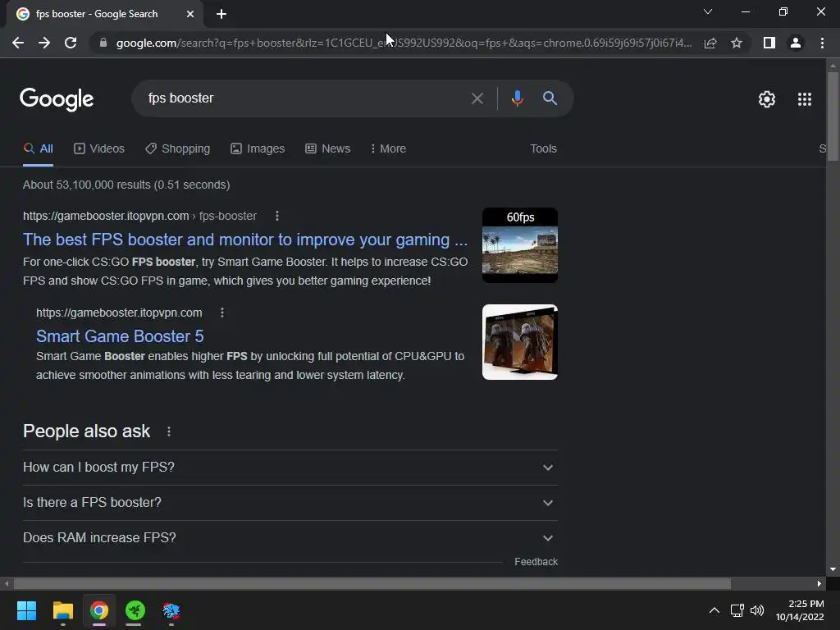Share this page via the share icon
Viewport: 840px width, 630px height.
click(710, 43)
